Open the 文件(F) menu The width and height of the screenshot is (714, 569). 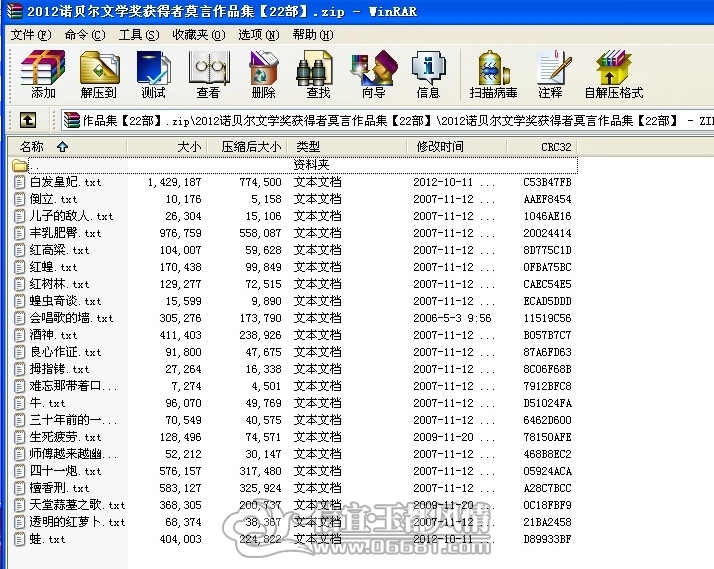click(x=31, y=35)
